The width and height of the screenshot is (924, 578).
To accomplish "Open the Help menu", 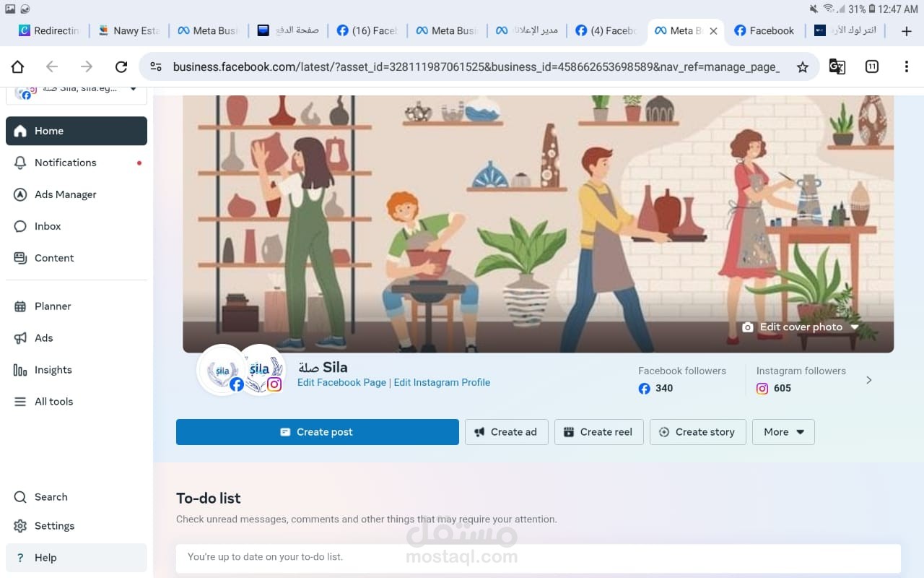I will click(x=77, y=558).
